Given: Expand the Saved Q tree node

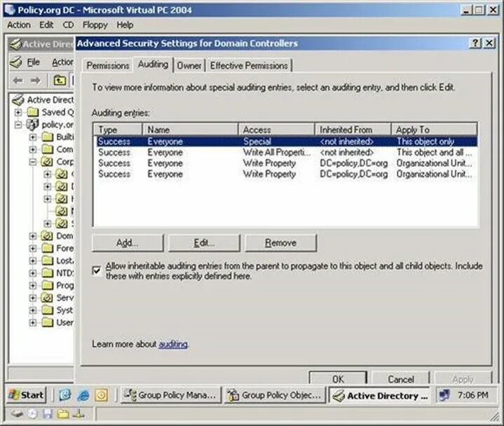Looking at the screenshot, I should (18, 112).
